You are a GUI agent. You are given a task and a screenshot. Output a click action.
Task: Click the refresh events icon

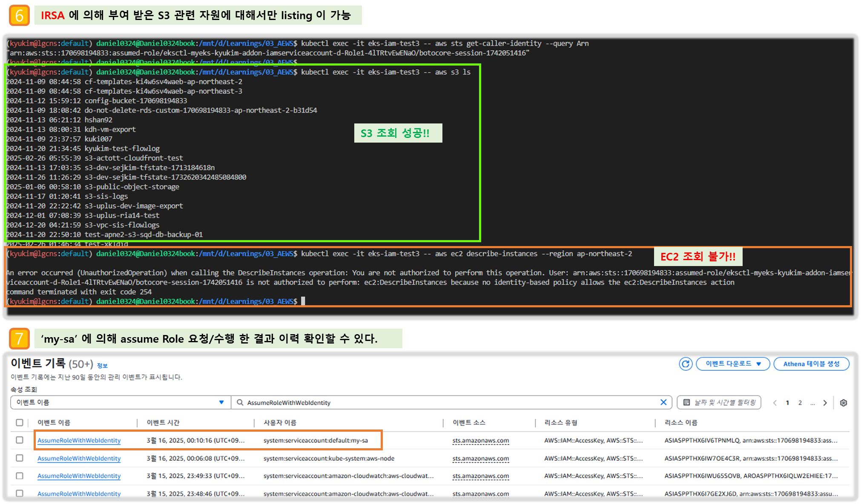[x=685, y=364]
